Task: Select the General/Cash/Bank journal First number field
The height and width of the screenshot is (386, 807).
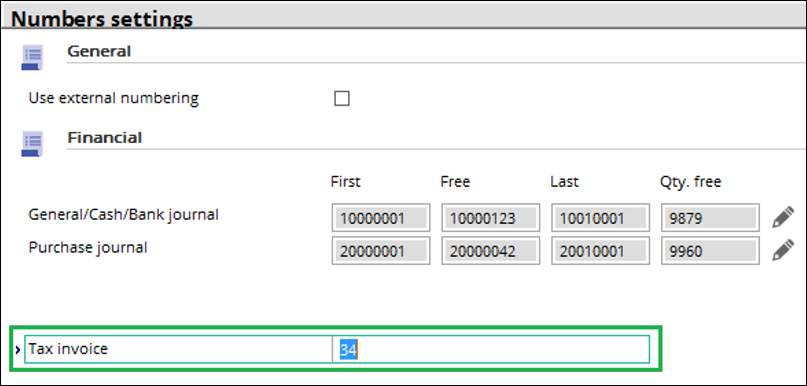Action: click(x=381, y=218)
